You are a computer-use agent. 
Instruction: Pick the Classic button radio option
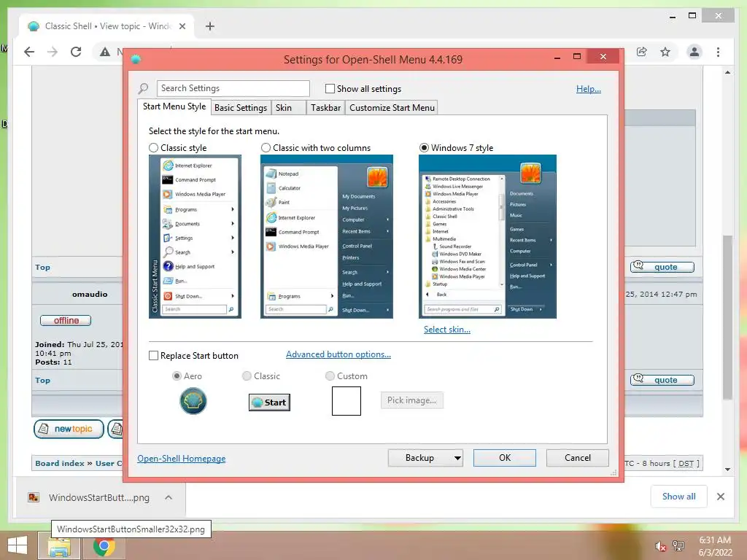[x=247, y=376]
